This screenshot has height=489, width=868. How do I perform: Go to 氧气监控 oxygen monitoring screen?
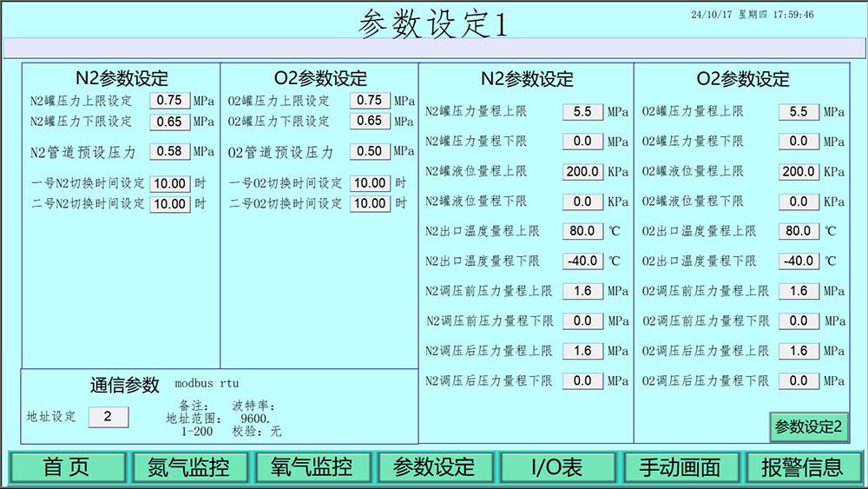pyautogui.click(x=311, y=467)
